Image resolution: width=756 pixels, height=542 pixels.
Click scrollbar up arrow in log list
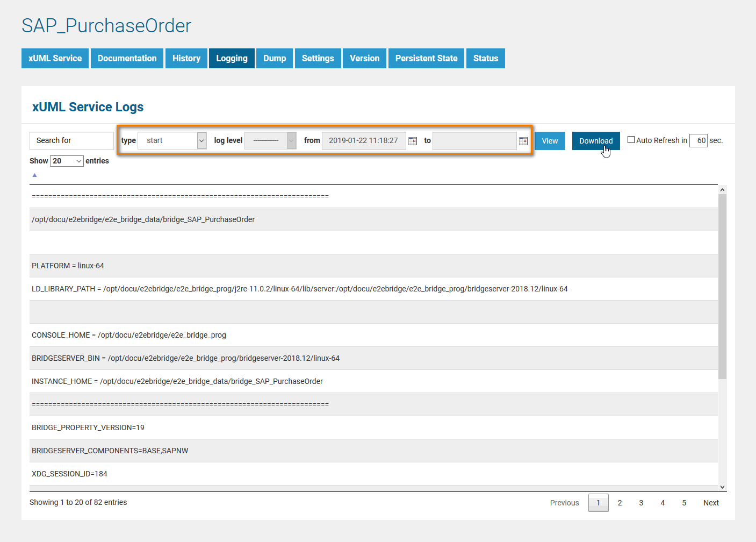pos(722,190)
